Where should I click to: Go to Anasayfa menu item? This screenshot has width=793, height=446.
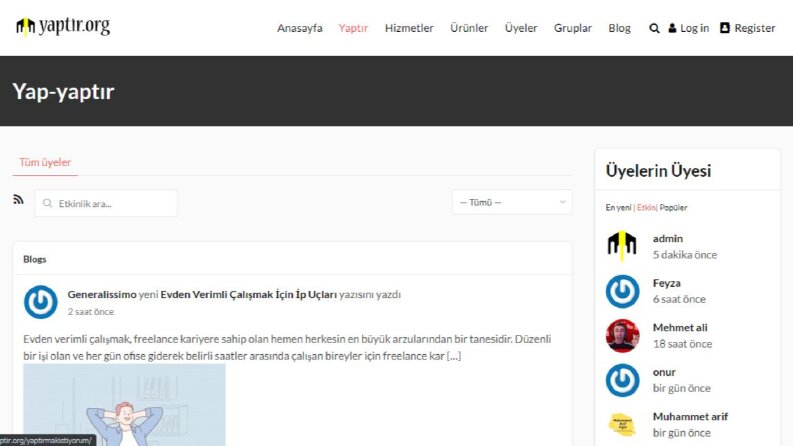coord(299,28)
